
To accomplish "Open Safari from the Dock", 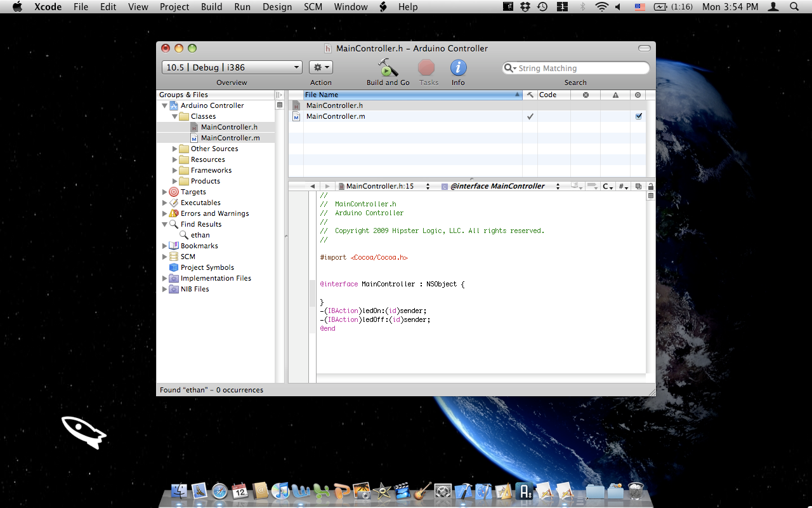I will tap(219, 491).
